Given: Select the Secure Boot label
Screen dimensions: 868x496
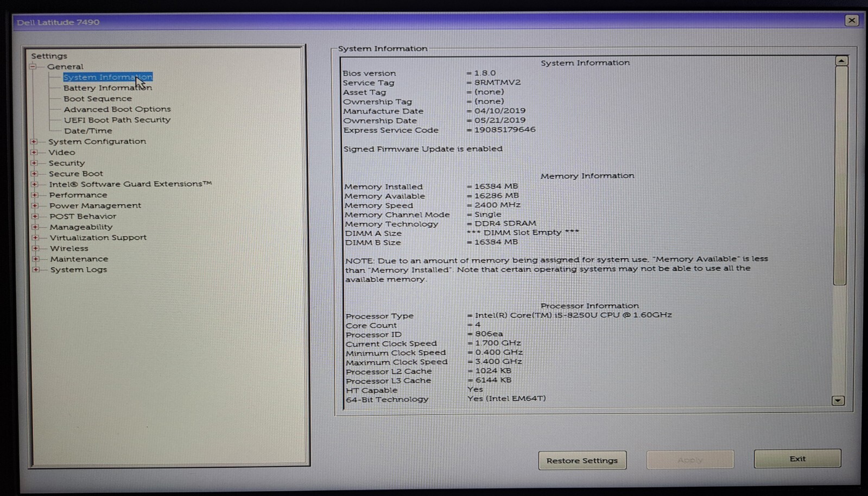Looking at the screenshot, I should pyautogui.click(x=76, y=174).
